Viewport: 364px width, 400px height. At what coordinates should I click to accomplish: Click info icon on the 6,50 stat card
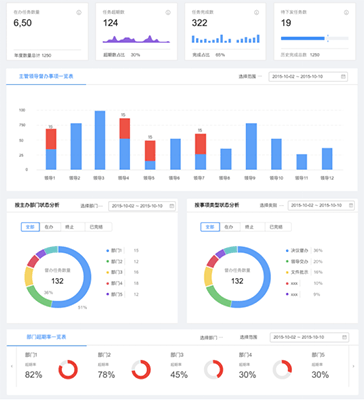point(79,13)
